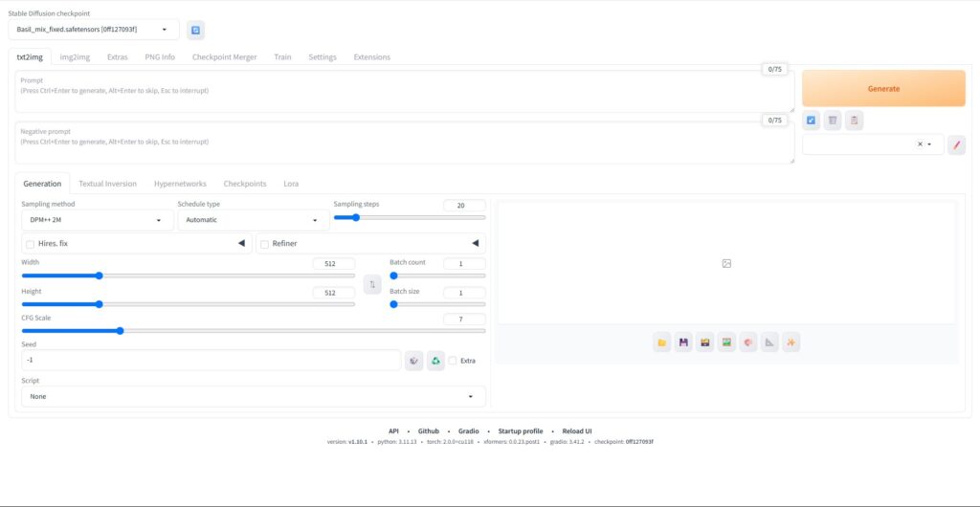This screenshot has height=507, width=980.
Task: Send image to inpaint palette icon
Action: coord(748,342)
